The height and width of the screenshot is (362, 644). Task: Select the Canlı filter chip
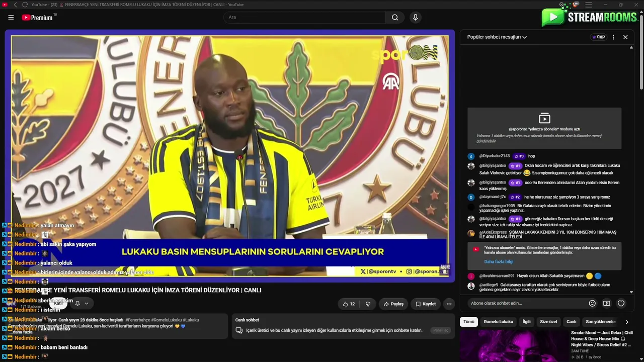[572, 322]
